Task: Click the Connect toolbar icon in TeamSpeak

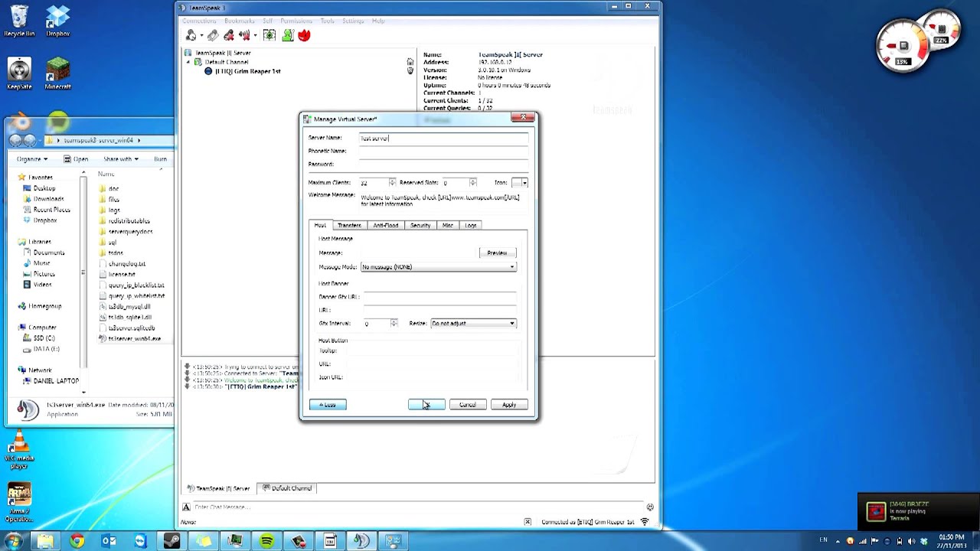Action: point(191,35)
